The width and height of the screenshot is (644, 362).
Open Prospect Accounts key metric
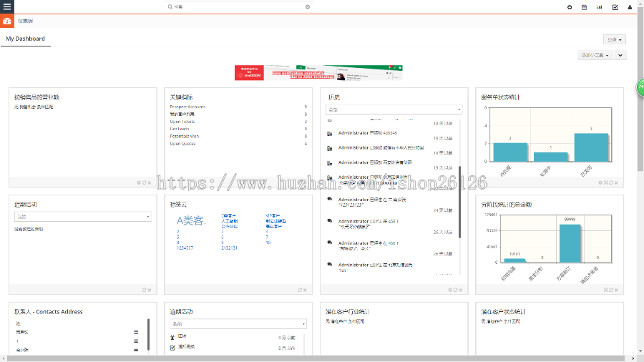187,107
